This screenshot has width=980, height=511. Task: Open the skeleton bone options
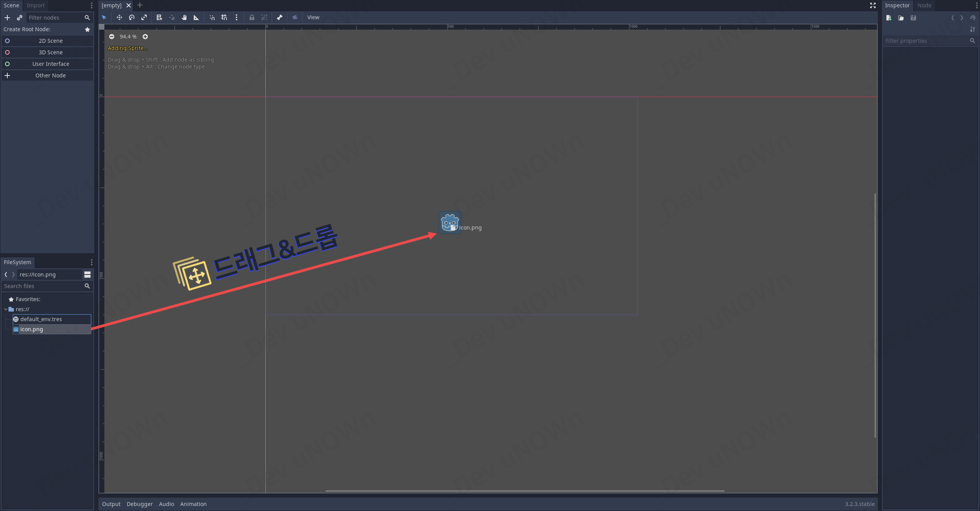pos(280,17)
